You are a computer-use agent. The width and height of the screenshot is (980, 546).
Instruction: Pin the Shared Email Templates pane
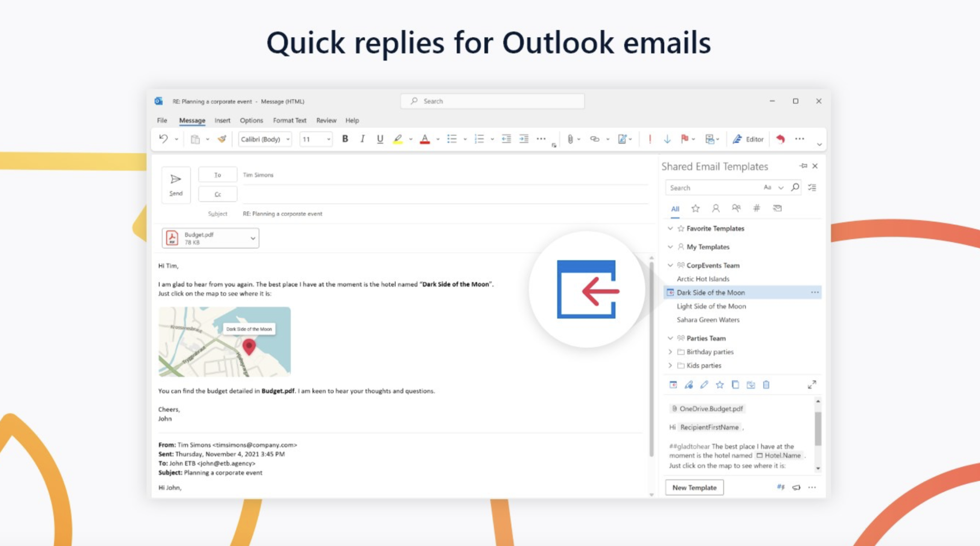pyautogui.click(x=803, y=166)
